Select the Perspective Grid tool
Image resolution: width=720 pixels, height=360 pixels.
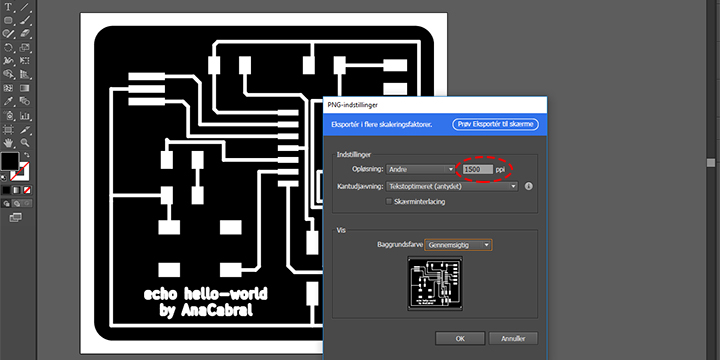click(25, 74)
